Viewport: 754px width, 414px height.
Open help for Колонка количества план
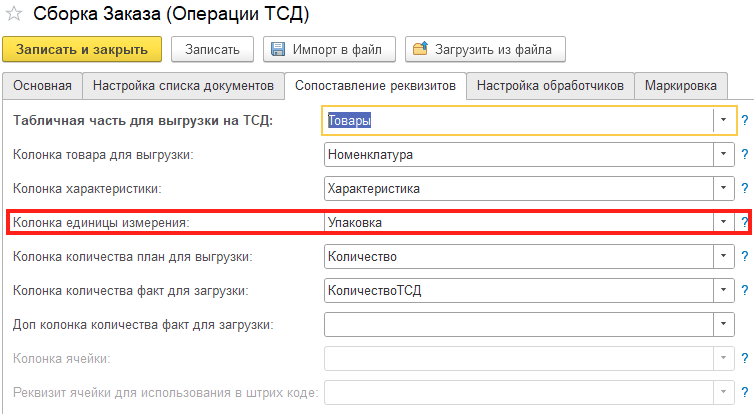[745, 256]
